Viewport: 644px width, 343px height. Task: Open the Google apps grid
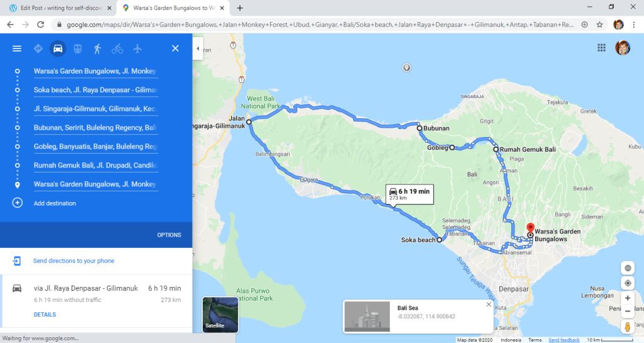[602, 48]
